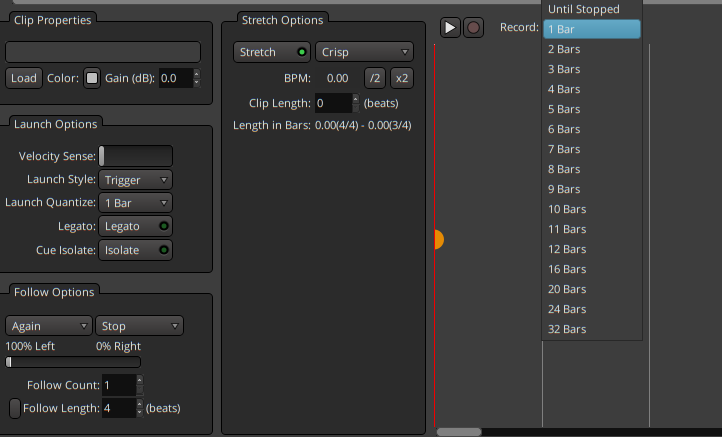Viewport: 722px width, 437px height.
Task: Click the 0% Right label
Action: click(x=118, y=346)
